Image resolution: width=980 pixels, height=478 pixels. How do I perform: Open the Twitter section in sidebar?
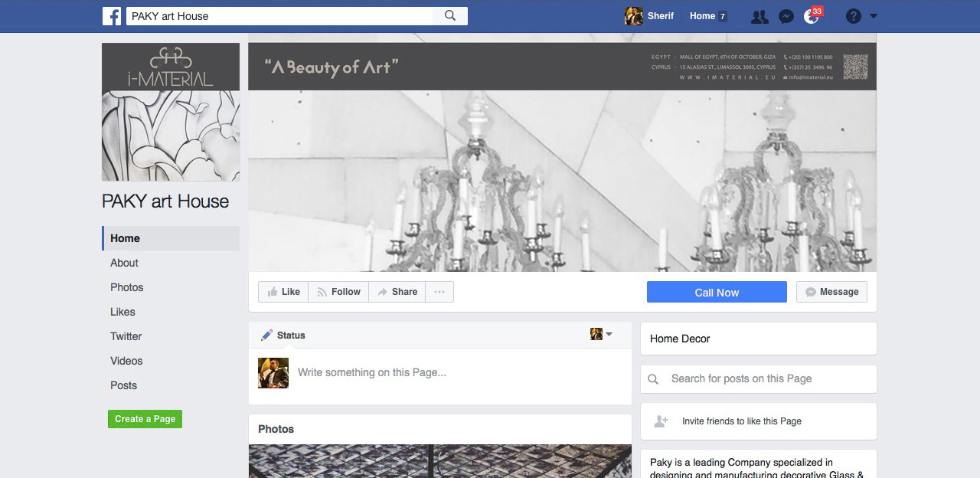126,336
